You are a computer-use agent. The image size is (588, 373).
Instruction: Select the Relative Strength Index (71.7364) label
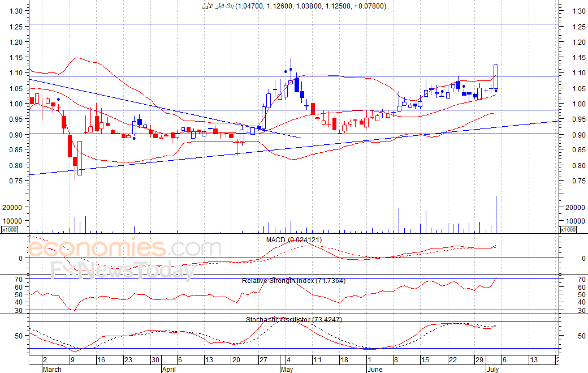click(x=293, y=281)
